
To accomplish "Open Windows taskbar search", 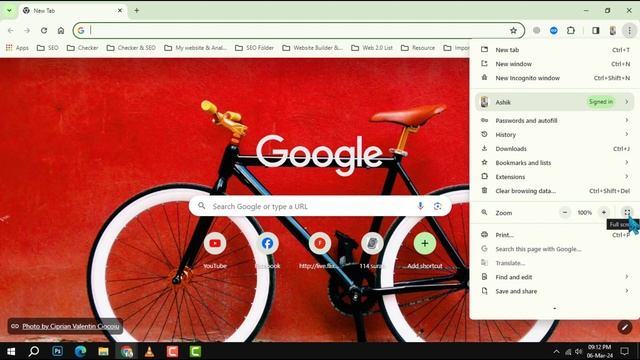I will (34, 351).
